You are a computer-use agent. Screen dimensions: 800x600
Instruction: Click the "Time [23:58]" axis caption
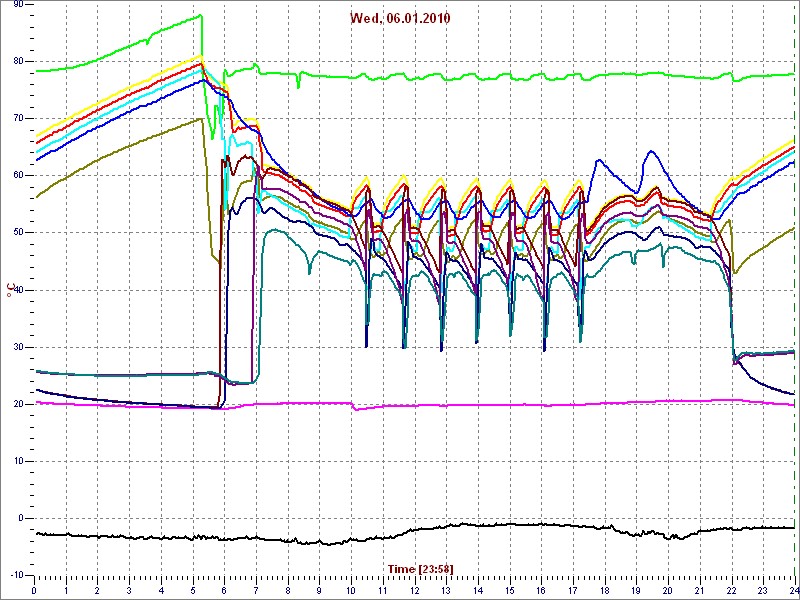(420, 568)
